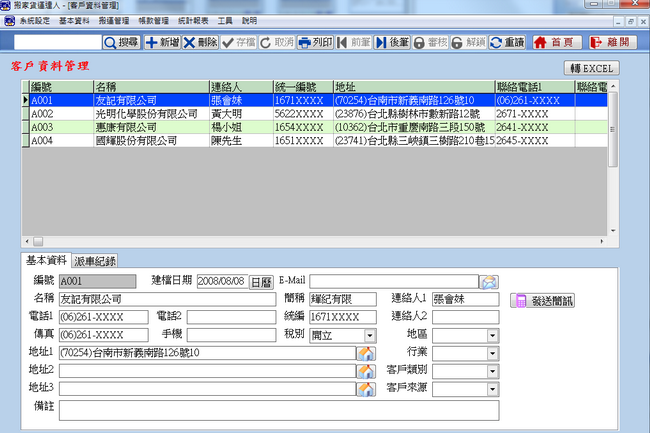The height and width of the screenshot is (433, 650).
Task: Open the 說明 help menu
Action: tap(250, 21)
